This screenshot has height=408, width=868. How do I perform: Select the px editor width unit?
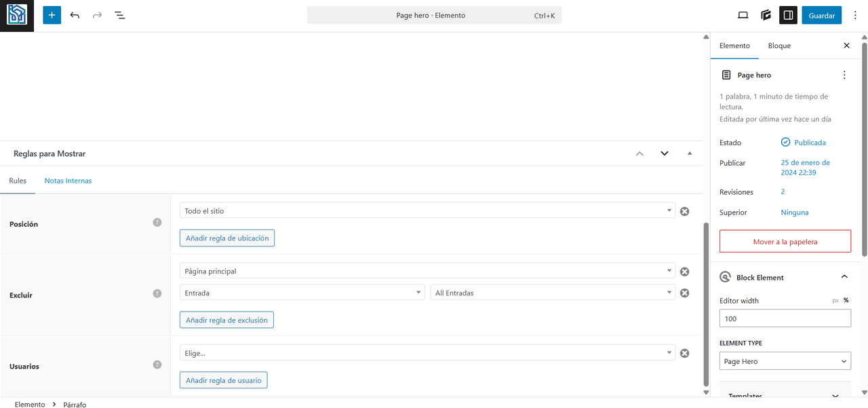point(835,300)
